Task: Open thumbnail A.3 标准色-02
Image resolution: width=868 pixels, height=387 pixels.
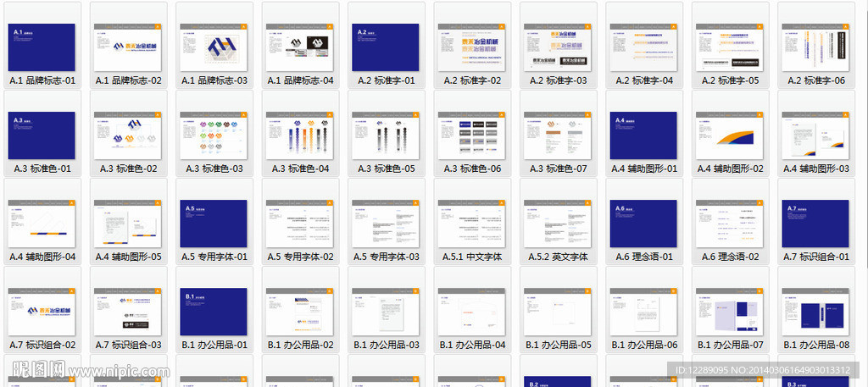Action: coord(127,135)
